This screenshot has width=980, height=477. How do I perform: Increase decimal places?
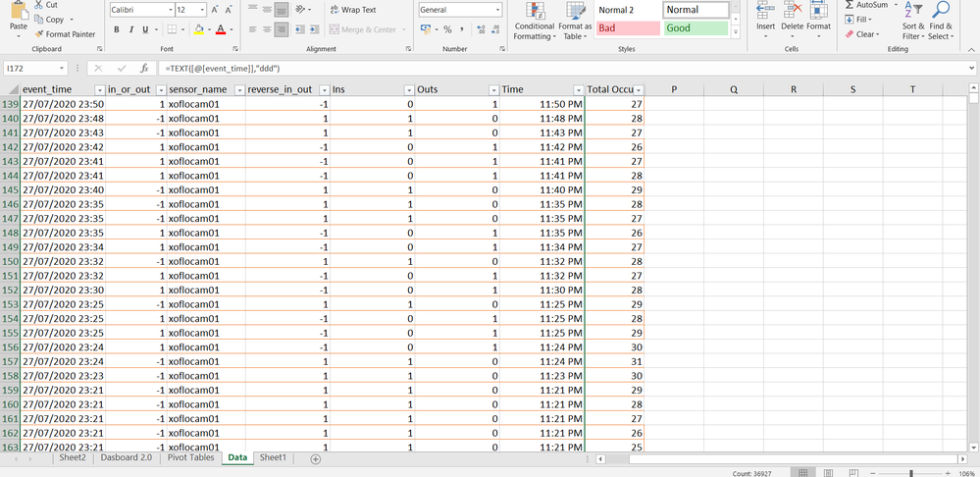[481, 29]
